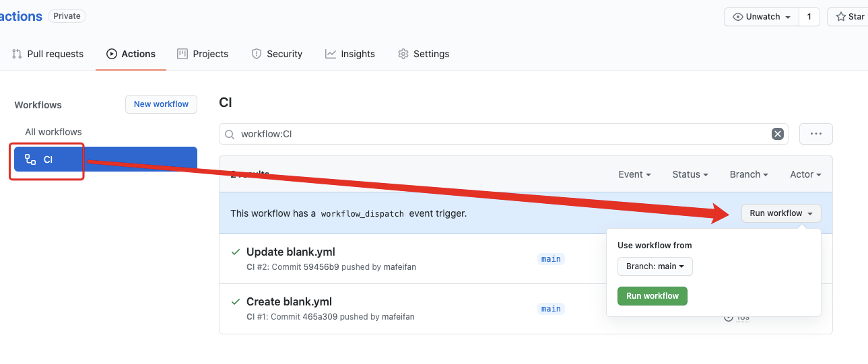
Task: Click the search magnifier icon
Action: [x=230, y=134]
